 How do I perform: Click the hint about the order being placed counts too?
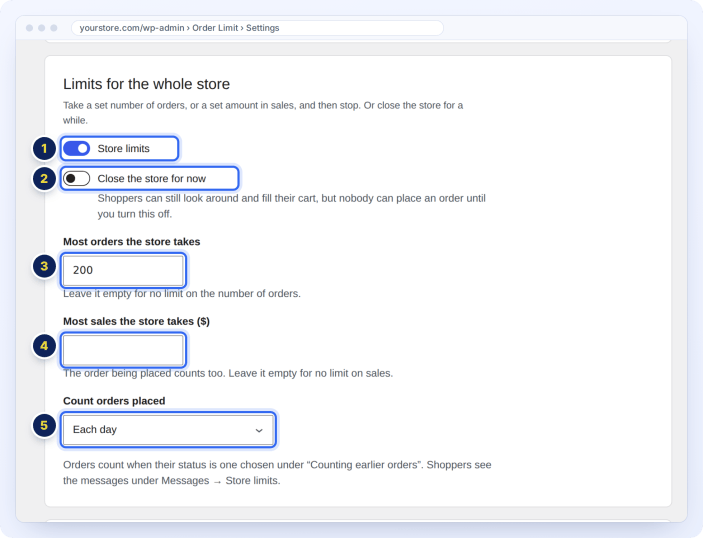pos(228,373)
